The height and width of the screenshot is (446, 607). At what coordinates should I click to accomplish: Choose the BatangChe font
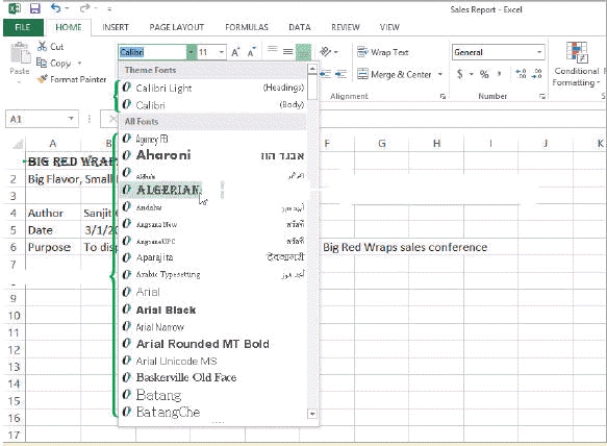pos(213,412)
